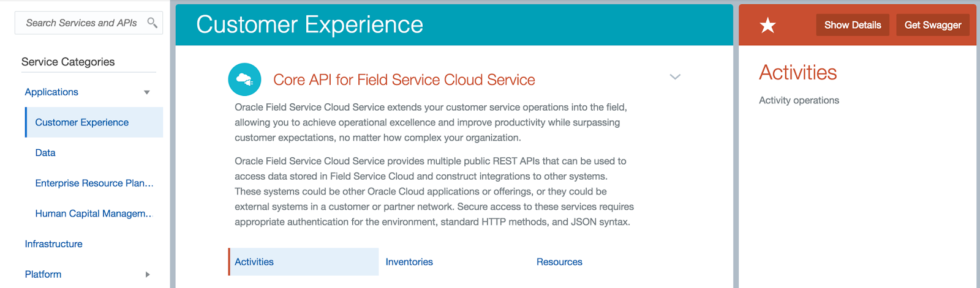
Task: Focus the Search Services and APIs field
Action: pos(81,23)
